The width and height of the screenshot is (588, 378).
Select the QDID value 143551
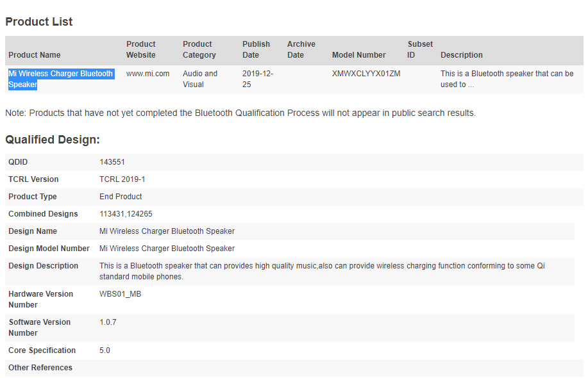pyautogui.click(x=112, y=162)
